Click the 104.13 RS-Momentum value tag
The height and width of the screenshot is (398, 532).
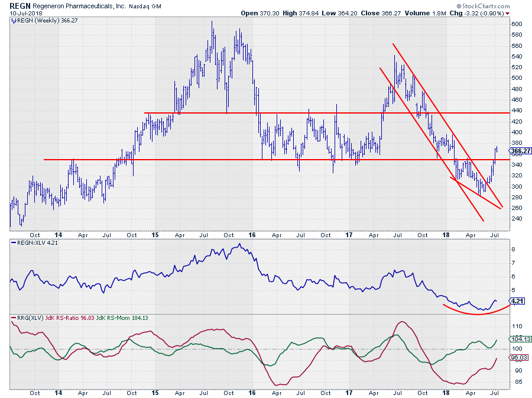pos(520,339)
